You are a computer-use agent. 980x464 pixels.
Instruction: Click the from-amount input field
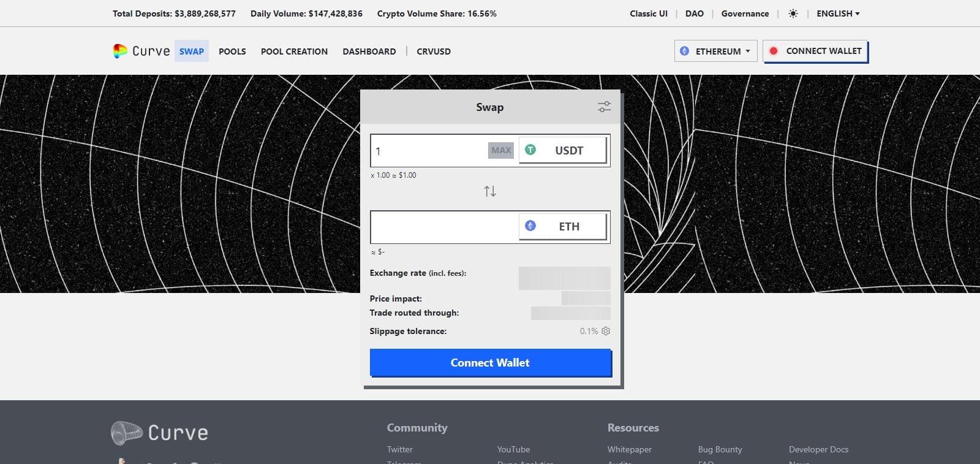tap(429, 151)
